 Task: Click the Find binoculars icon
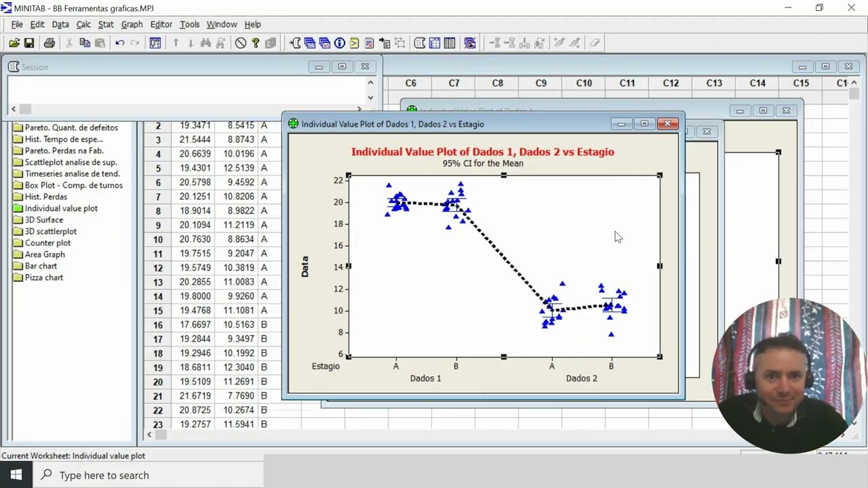tap(205, 43)
